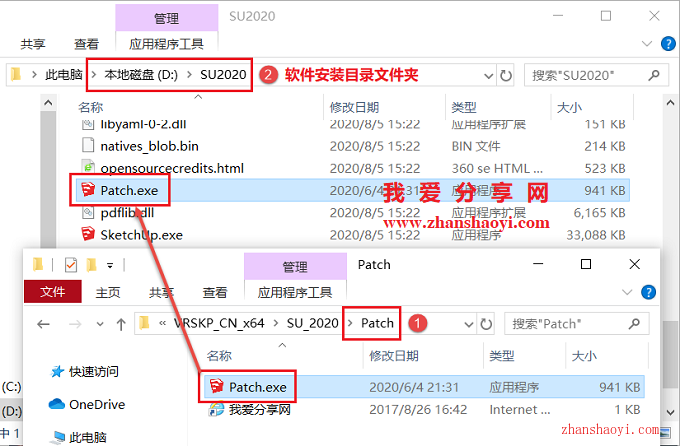
Task: Open OneDrive in navigation pane
Action: pyautogui.click(x=87, y=404)
